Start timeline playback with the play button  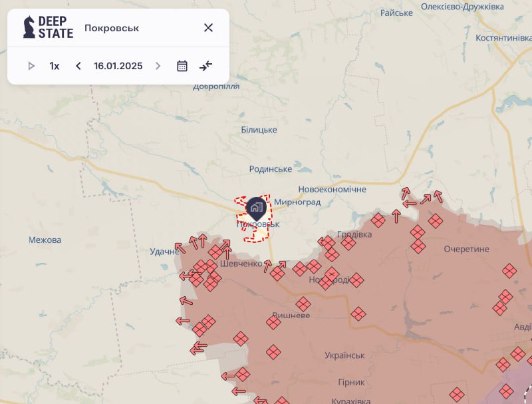31,66
